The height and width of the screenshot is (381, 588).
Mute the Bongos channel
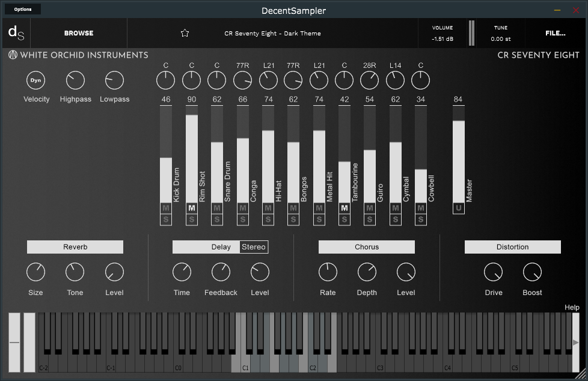click(293, 208)
